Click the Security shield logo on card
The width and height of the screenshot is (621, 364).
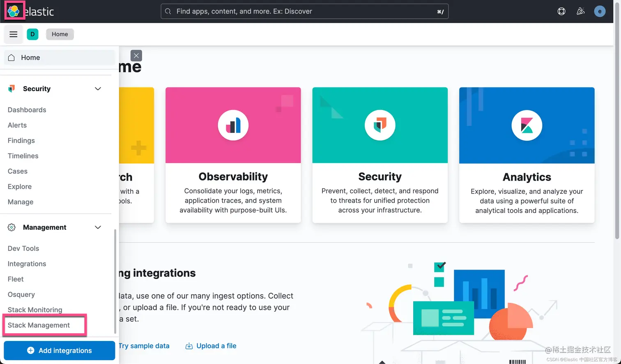(380, 125)
